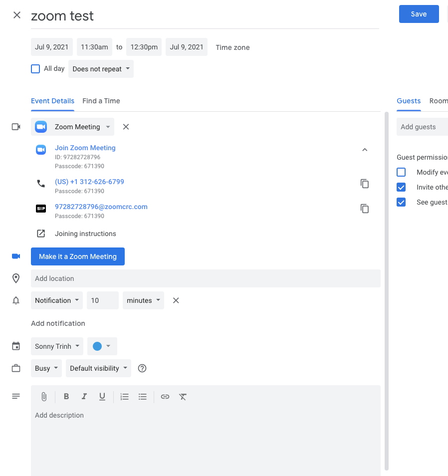Click the Add guests field

422,127
